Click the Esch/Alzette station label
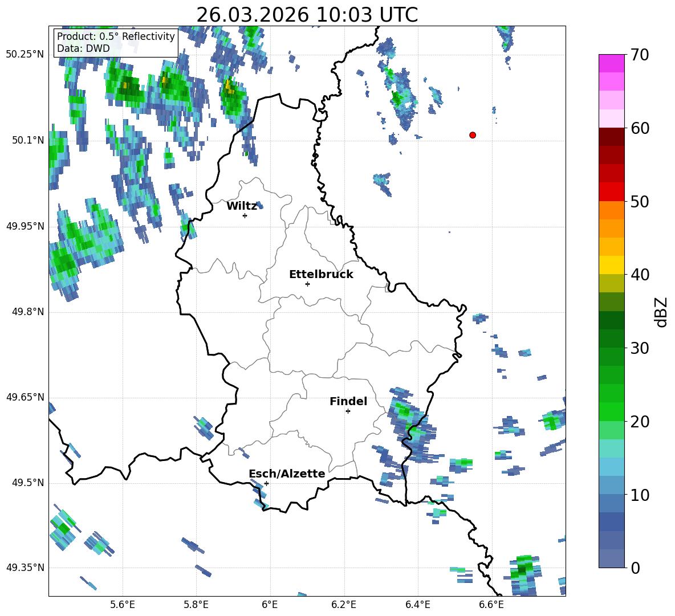Screen dimensions: 675x616 coord(287,474)
